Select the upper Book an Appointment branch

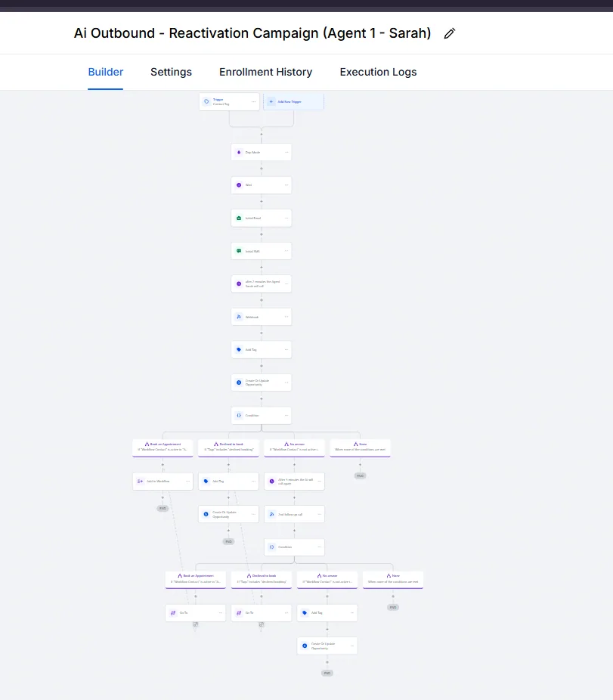(163, 448)
